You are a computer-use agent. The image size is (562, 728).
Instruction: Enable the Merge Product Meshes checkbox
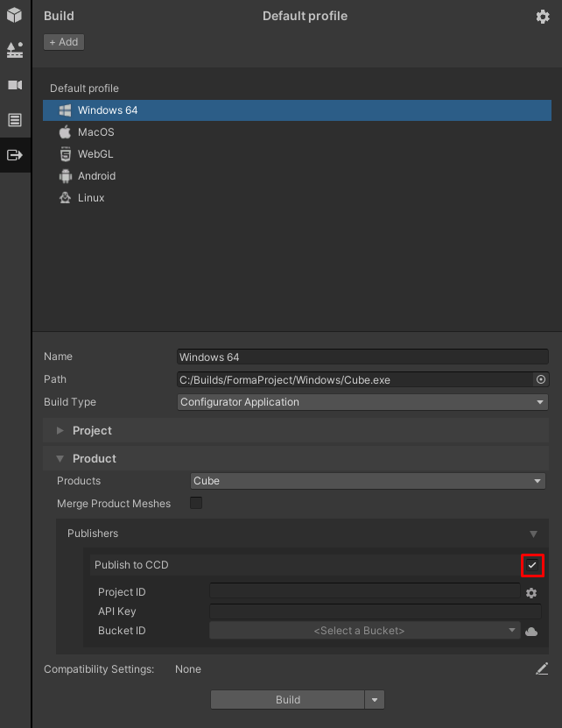(196, 503)
